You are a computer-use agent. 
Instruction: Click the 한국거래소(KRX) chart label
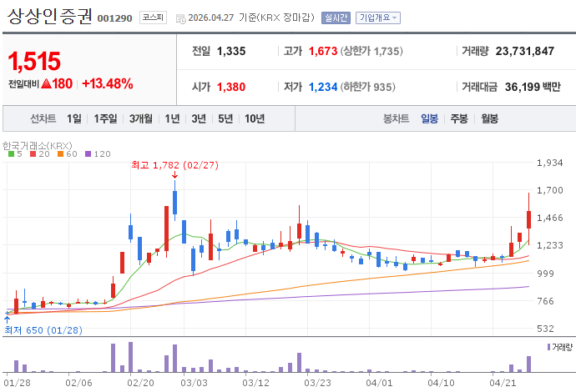pos(37,146)
